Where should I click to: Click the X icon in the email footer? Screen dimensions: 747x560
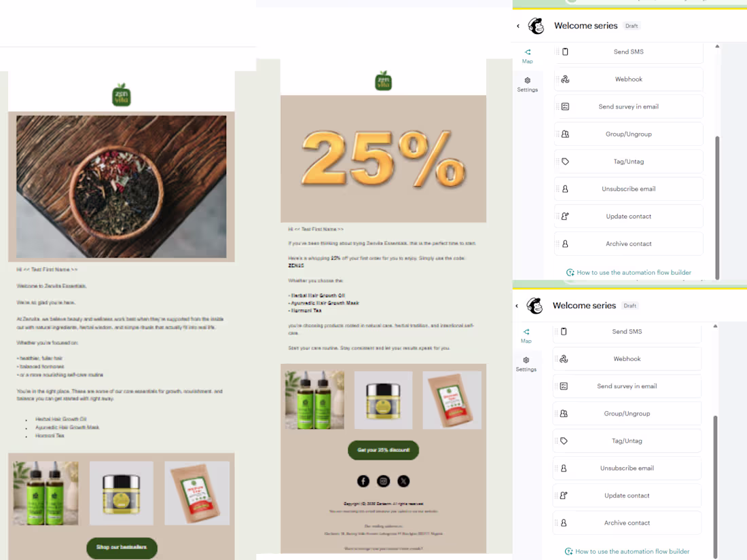[403, 481]
